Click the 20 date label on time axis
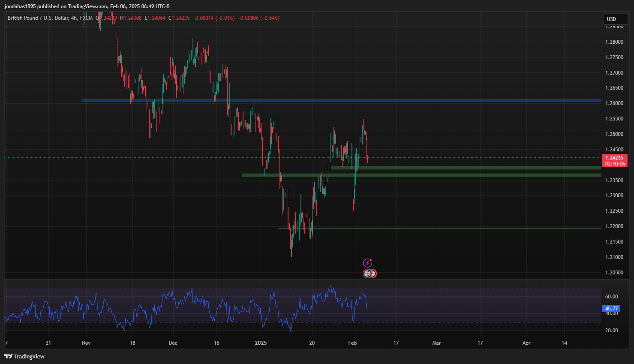Image resolution: width=634 pixels, height=364 pixels. tap(312, 343)
